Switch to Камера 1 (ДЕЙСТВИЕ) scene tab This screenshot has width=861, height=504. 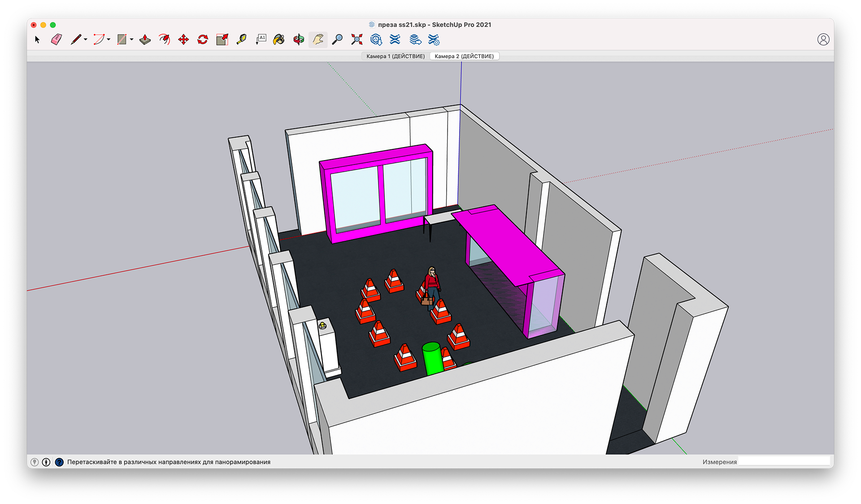tap(395, 56)
